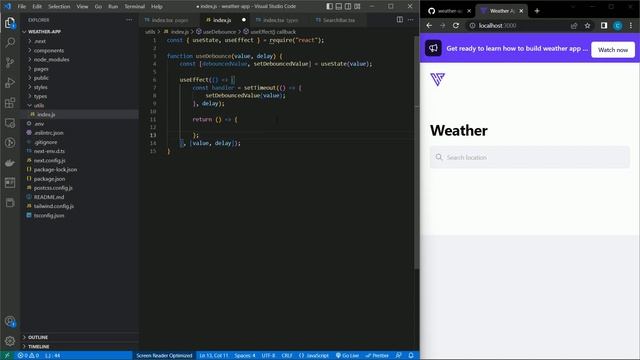640x360 pixels.
Task: Open the Source Control view
Action: point(10,62)
